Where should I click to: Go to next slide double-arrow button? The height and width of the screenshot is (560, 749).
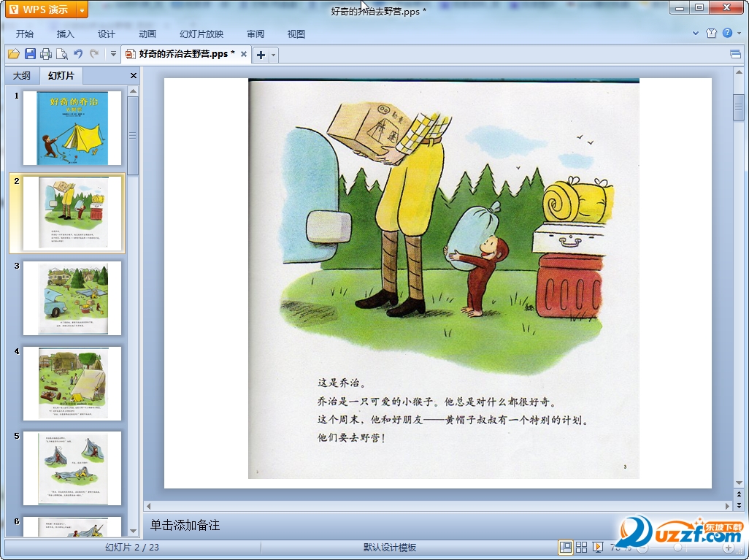tap(739, 505)
